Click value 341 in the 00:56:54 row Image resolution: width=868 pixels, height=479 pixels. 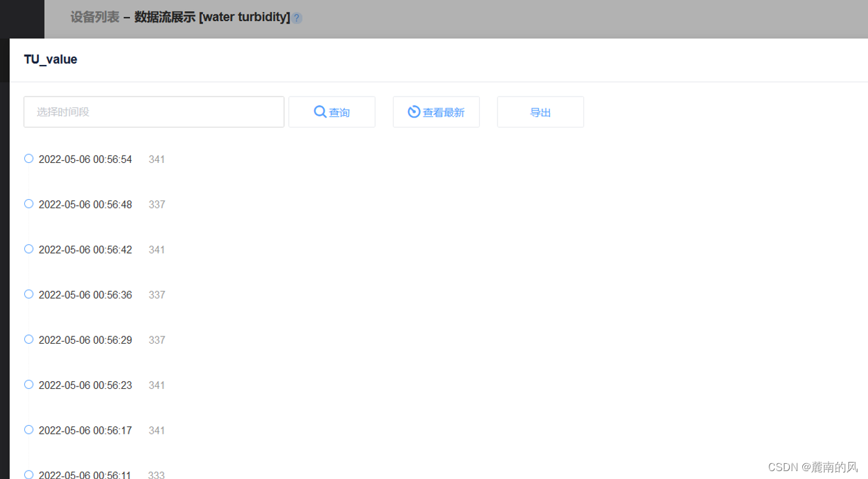[156, 160]
